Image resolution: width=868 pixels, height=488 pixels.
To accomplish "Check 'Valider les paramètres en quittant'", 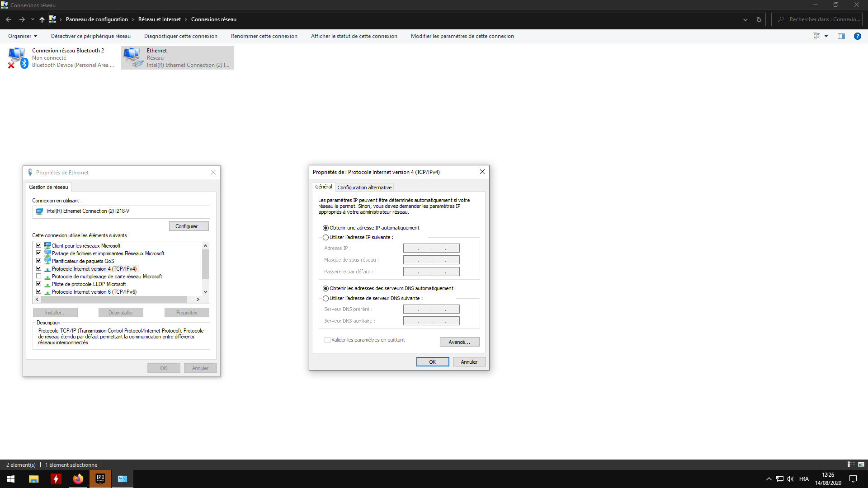I will coord(327,340).
